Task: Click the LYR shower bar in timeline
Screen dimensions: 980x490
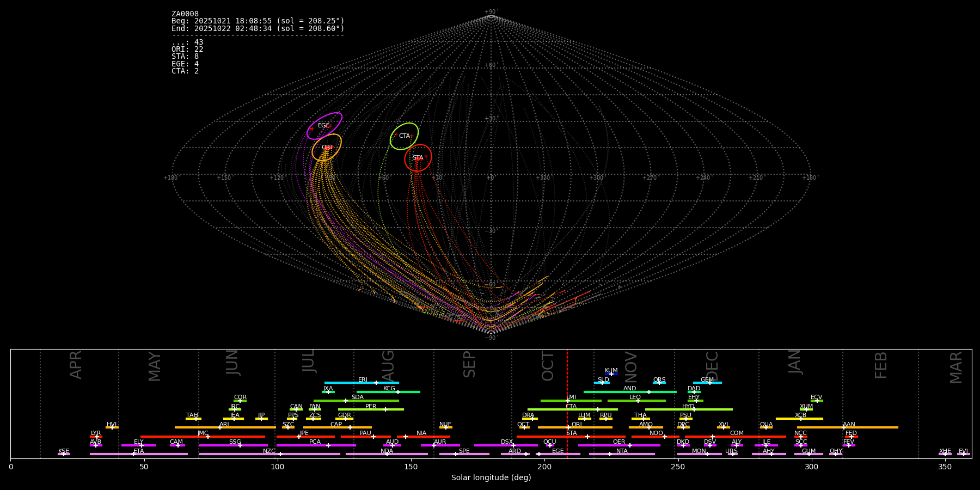Action: (96, 437)
